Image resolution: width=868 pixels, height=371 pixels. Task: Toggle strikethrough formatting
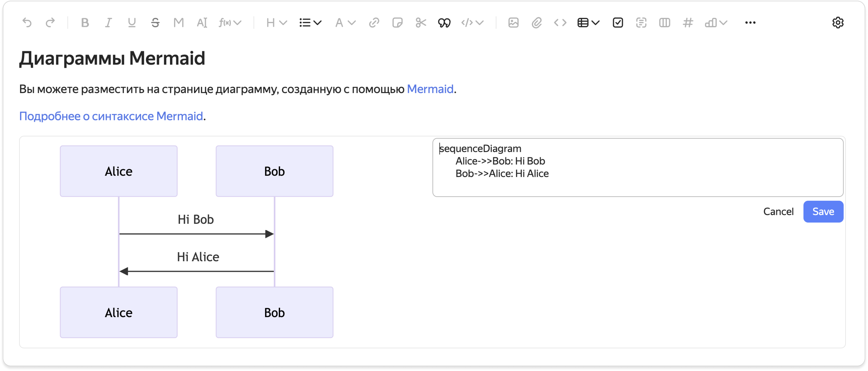155,23
